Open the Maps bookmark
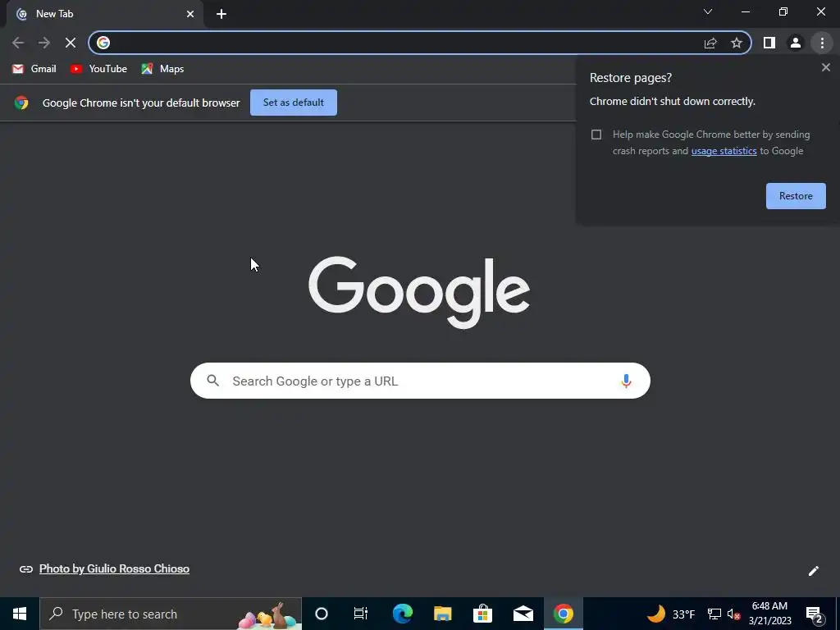Image resolution: width=840 pixels, height=630 pixels. [163, 69]
